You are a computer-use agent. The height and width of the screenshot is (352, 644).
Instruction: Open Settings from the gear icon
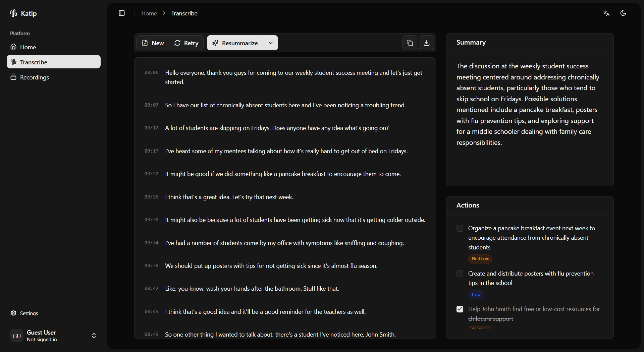pyautogui.click(x=13, y=313)
